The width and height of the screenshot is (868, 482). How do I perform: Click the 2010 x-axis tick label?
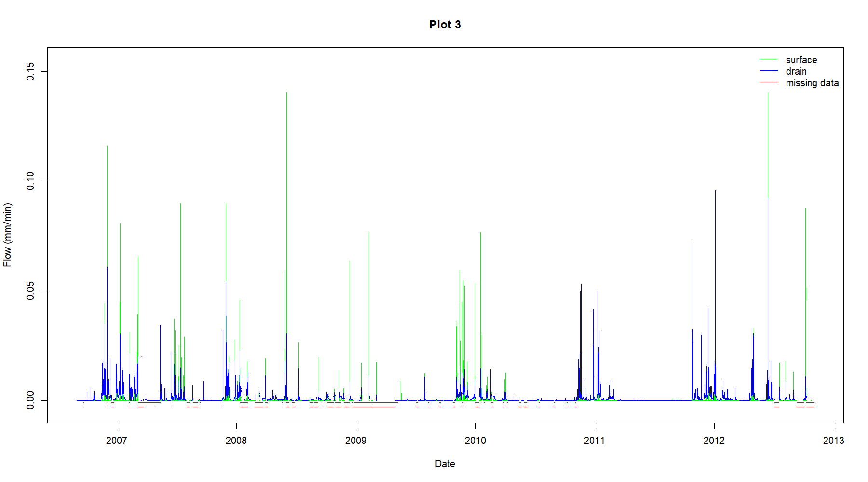tap(475, 440)
